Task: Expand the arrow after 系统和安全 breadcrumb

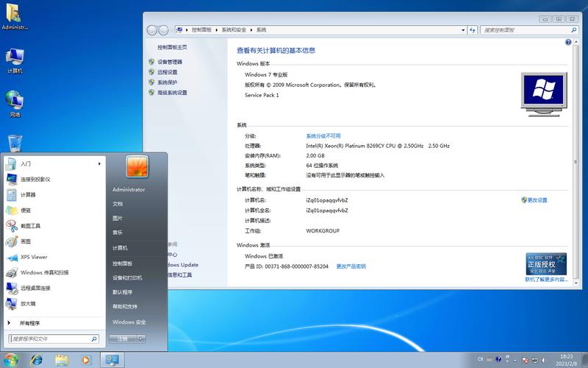Action: (x=251, y=29)
